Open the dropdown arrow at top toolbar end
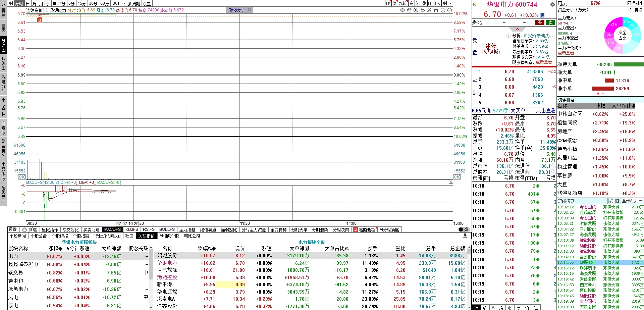This screenshot has width=644, height=310. [450, 3]
